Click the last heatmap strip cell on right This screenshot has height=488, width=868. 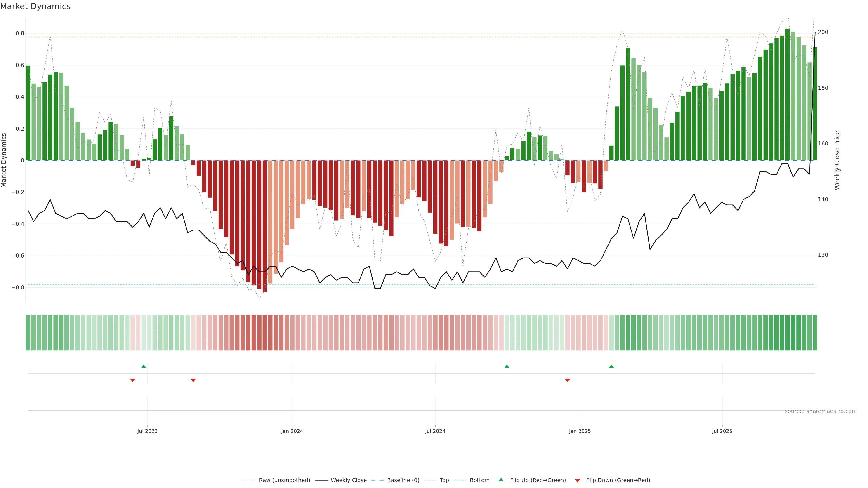(x=815, y=333)
